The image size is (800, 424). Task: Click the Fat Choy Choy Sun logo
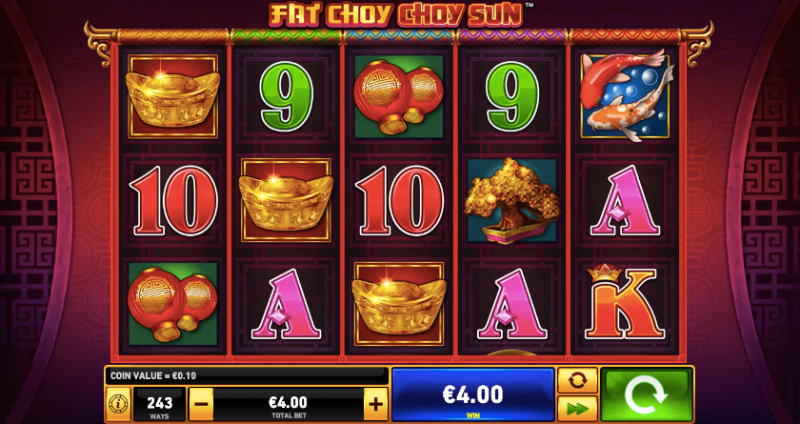click(396, 14)
